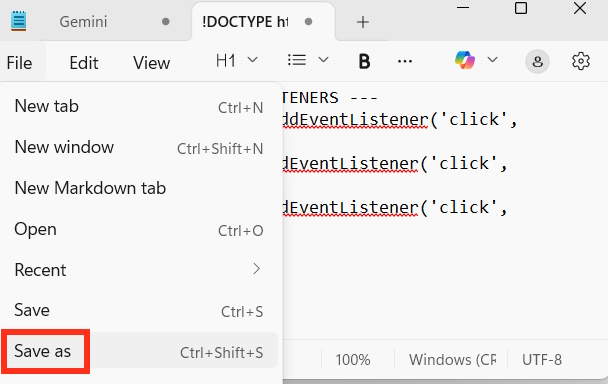Open Settings gear icon
This screenshot has width=608, height=384.
[581, 61]
